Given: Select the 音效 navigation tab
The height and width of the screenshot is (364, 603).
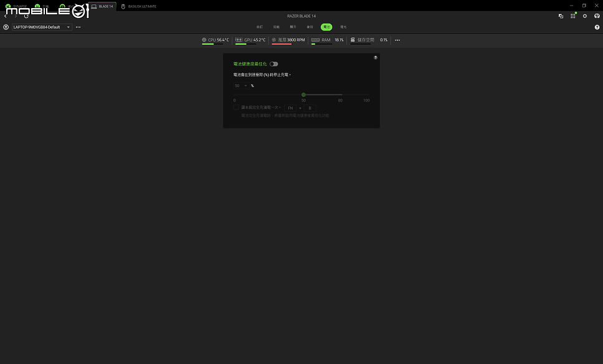Looking at the screenshot, I should (x=310, y=27).
